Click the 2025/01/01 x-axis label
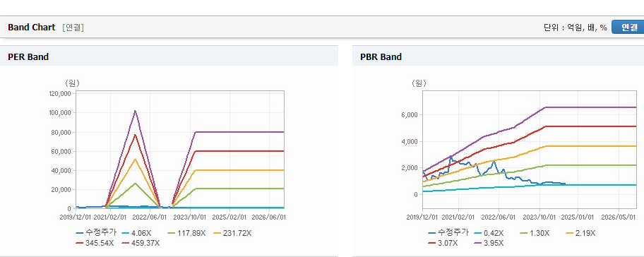The height and width of the screenshot is (257, 644). [x=578, y=217]
